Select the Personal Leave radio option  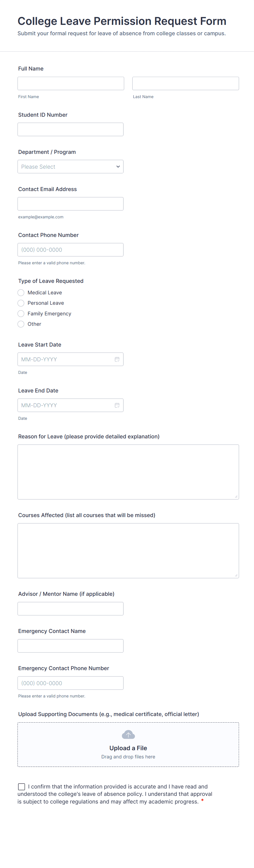click(x=21, y=303)
